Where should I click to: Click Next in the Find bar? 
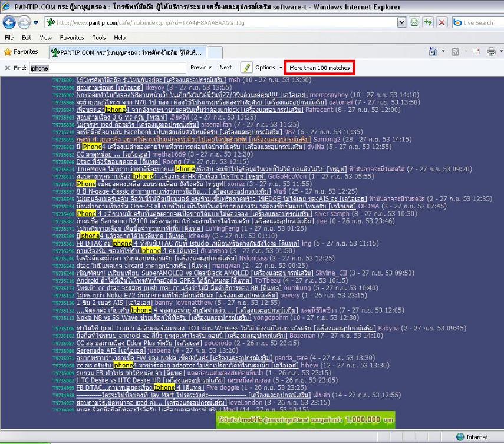pyautogui.click(x=226, y=67)
